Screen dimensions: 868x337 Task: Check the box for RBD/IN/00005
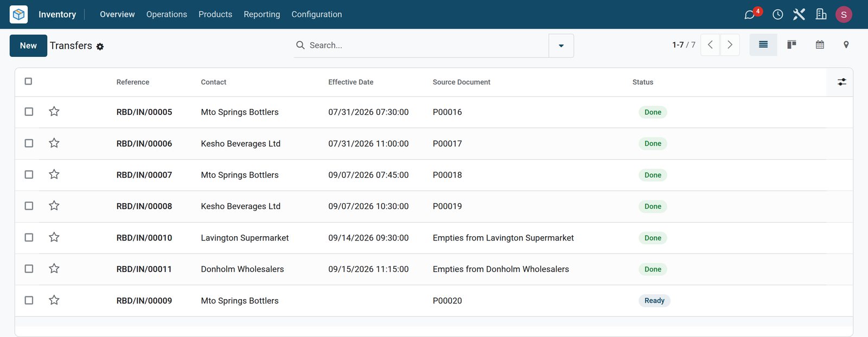pyautogui.click(x=29, y=112)
